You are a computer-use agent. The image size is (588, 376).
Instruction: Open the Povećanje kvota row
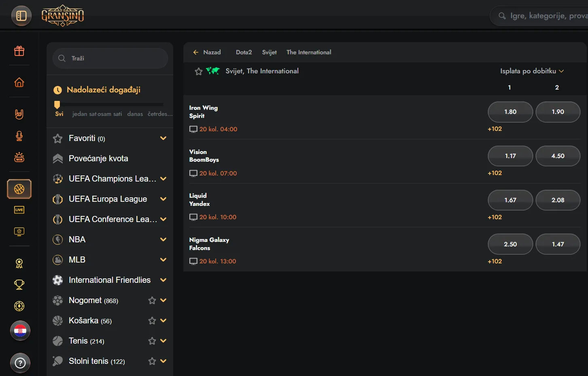pos(110,158)
